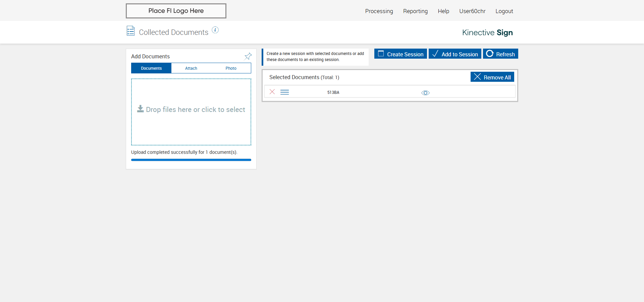Click the upload progress bar
644x302 pixels.
191,160
